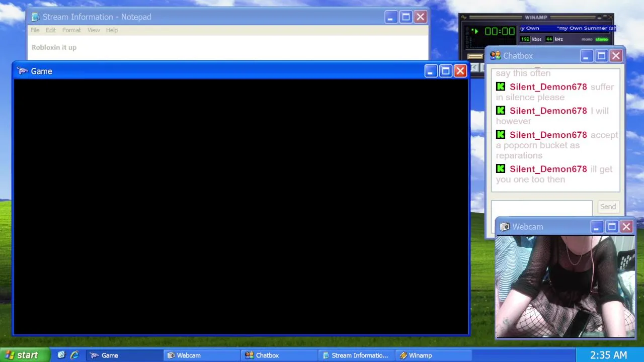Click the Game window title bar icon
Viewport: 644px width, 362px height.
coord(22,71)
